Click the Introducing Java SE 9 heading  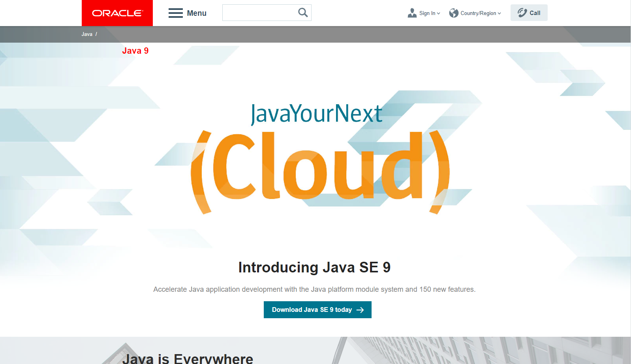click(314, 267)
